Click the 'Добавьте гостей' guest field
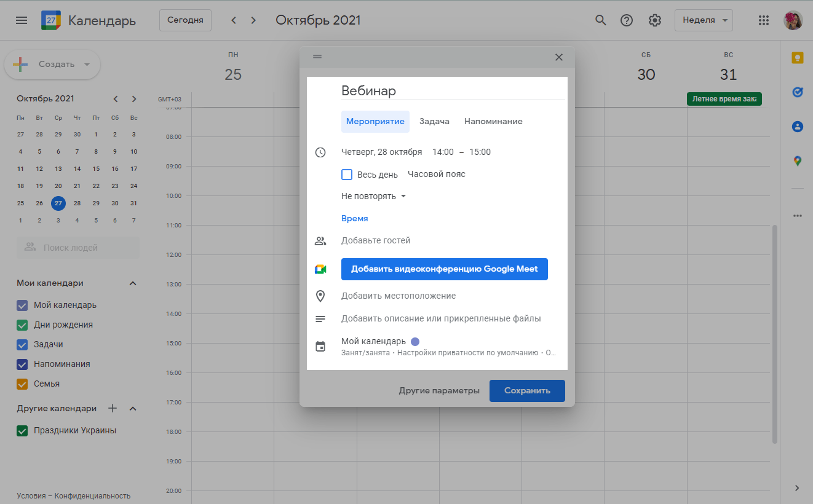This screenshot has width=813, height=504. 376,241
